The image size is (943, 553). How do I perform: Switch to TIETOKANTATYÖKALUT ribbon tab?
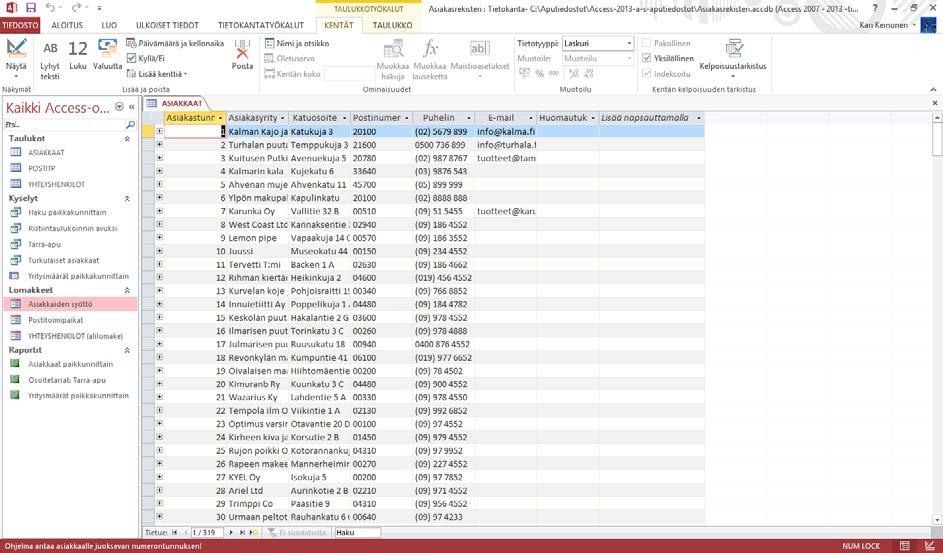[x=260, y=25]
